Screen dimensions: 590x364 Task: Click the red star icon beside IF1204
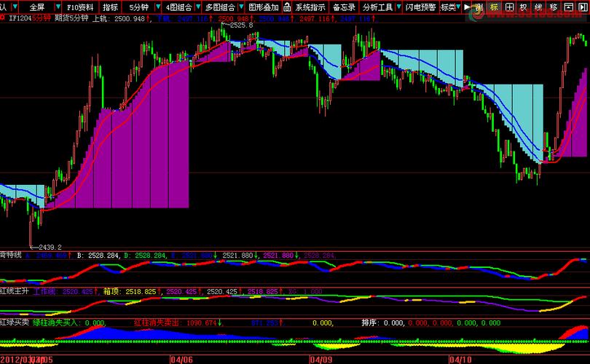coord(3,18)
